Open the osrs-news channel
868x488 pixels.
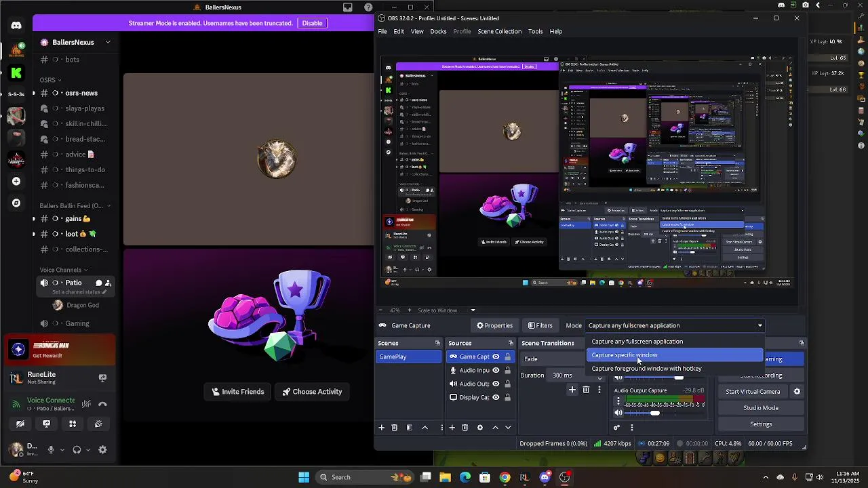coord(76,93)
